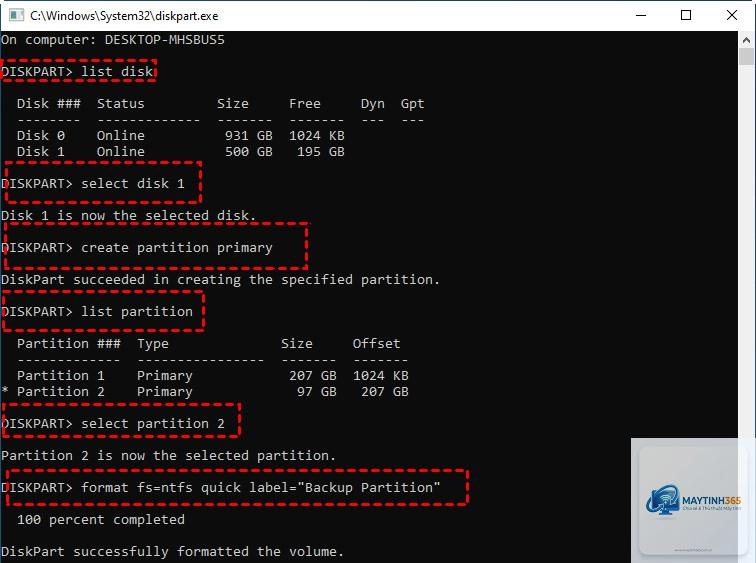
Task: Click the diskpart window title bar icon
Action: [16, 15]
